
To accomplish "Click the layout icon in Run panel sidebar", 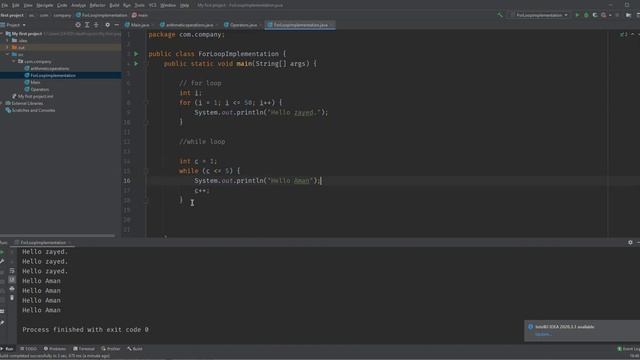I will coord(2,311).
